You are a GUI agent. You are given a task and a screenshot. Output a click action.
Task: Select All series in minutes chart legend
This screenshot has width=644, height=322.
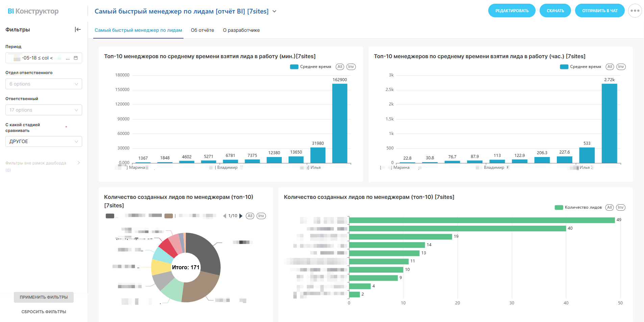coord(340,67)
